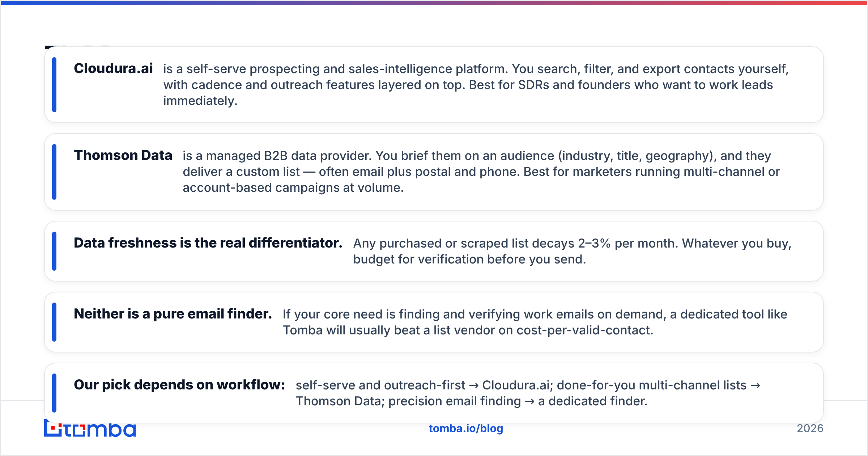
Task: Click the Thomson Data heading
Action: 123,155
